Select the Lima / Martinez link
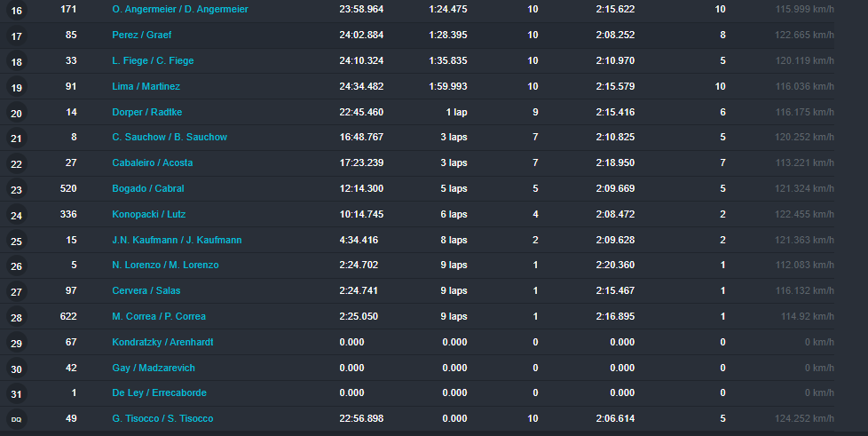This screenshot has width=868, height=436. tap(146, 86)
